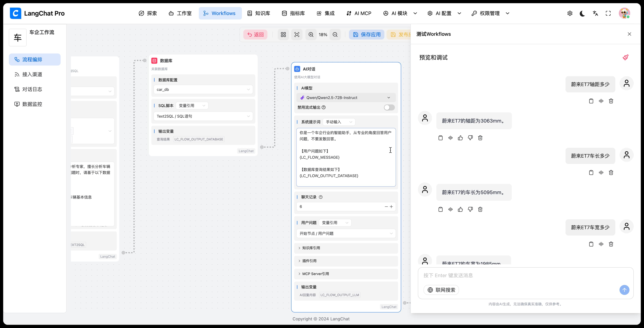Viewport: 644px width, 328px height.
Task: Delete the 蔚来ET7车宽多少 user message
Action: pos(611,244)
